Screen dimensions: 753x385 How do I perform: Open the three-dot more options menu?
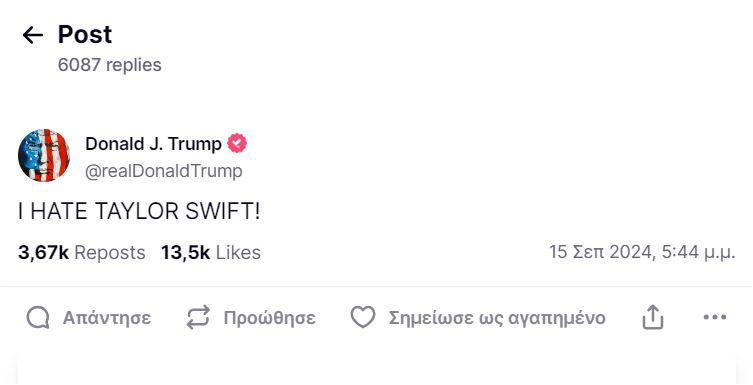(715, 317)
